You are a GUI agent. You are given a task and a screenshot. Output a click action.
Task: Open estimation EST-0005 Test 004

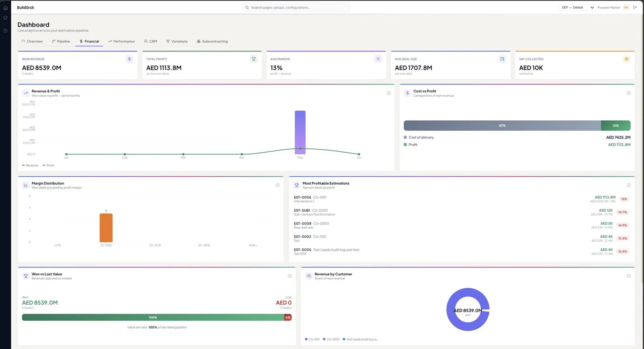pos(461,252)
